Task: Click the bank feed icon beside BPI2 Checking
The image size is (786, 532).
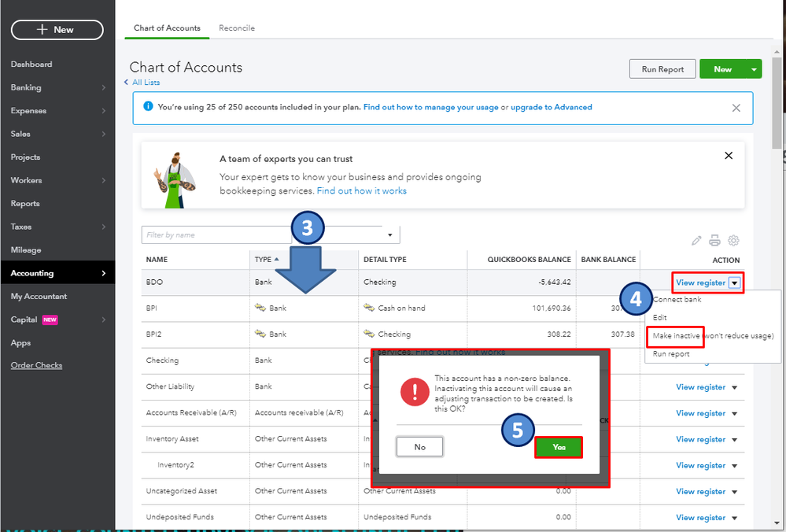Action: pos(369,334)
